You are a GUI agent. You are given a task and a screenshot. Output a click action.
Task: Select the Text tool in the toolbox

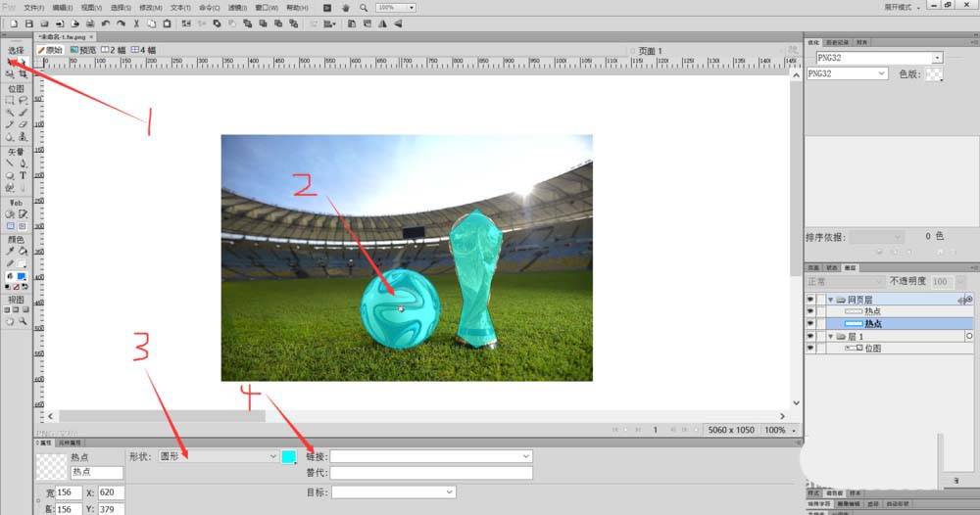(x=23, y=176)
